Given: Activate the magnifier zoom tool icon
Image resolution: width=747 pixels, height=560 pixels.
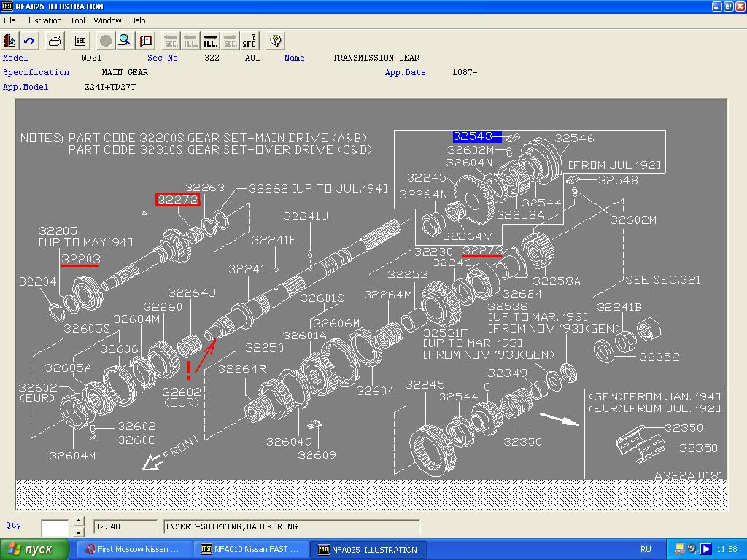Looking at the screenshot, I should tap(125, 41).
